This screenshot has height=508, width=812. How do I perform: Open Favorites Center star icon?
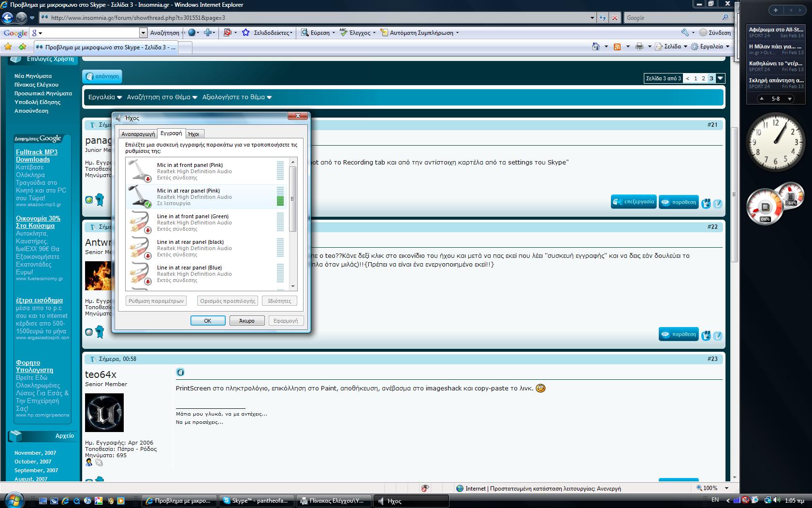coord(8,47)
